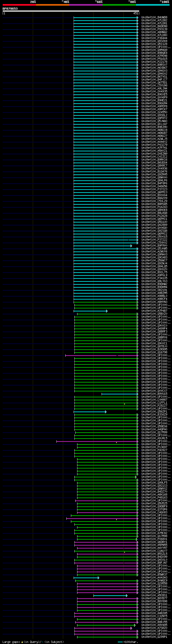172x644 pixels.
Task: Open hit UniRef100_A7LD82
Action: [x=154, y=20]
